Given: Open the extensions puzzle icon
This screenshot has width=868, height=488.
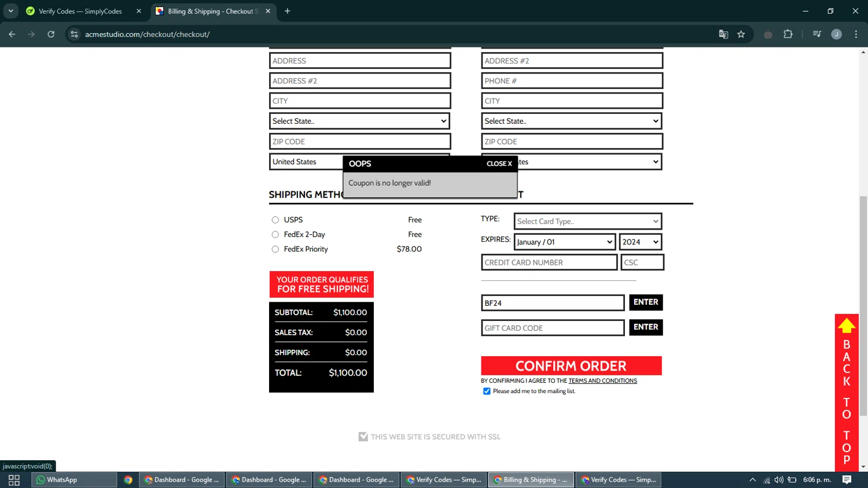Looking at the screenshot, I should (x=788, y=34).
